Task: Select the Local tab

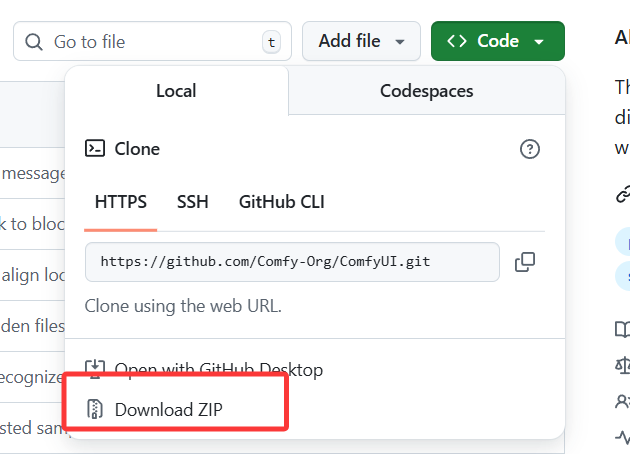Action: pyautogui.click(x=176, y=91)
